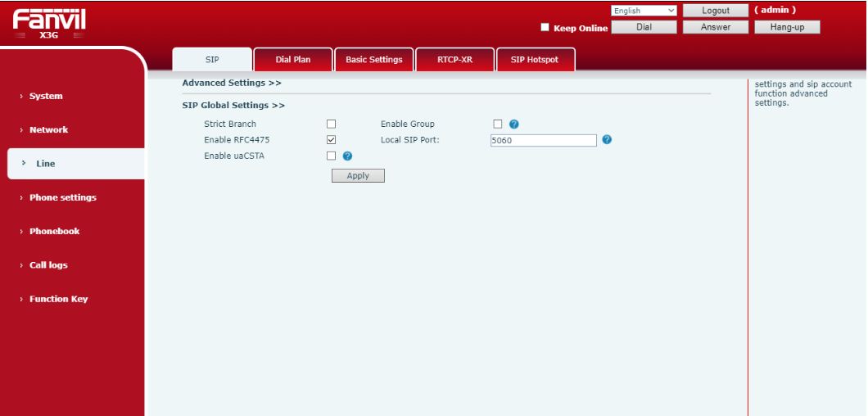The width and height of the screenshot is (868, 416).
Task: Enable the uaCSTA checkbox
Action: pyautogui.click(x=332, y=156)
